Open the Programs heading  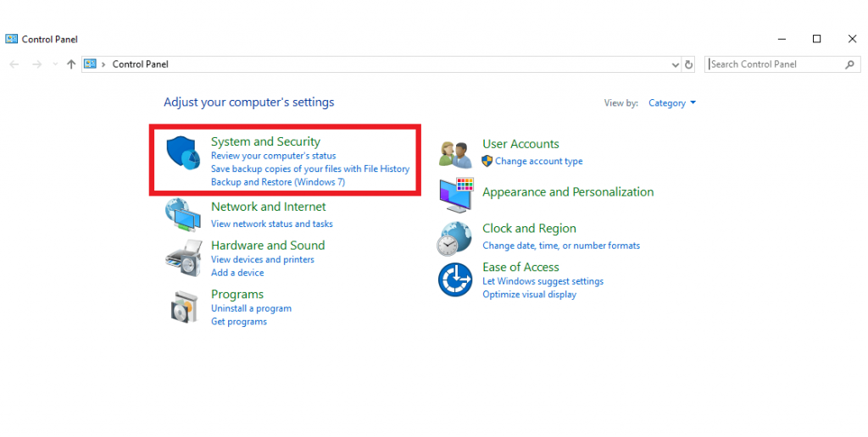click(x=237, y=294)
